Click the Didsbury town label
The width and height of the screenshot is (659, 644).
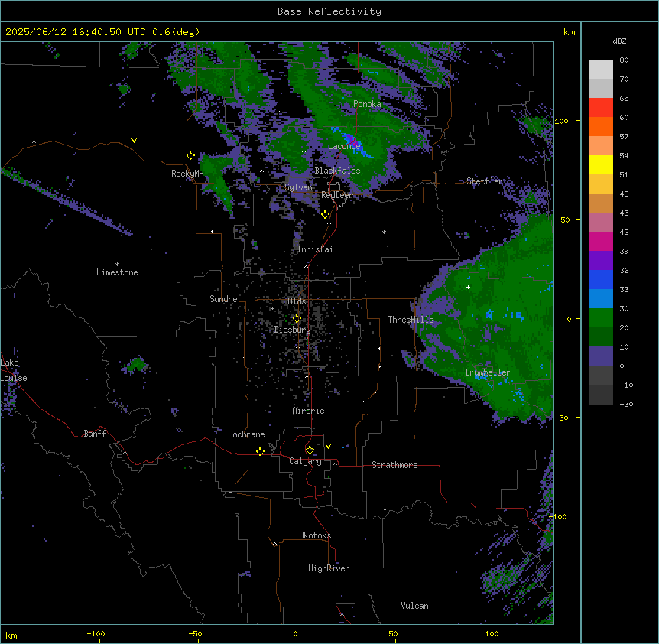click(x=293, y=330)
